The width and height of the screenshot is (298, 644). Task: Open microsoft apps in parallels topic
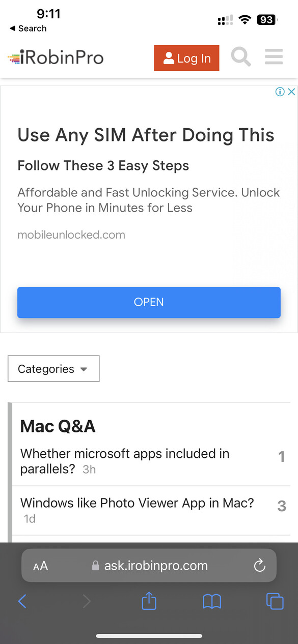pos(125,461)
